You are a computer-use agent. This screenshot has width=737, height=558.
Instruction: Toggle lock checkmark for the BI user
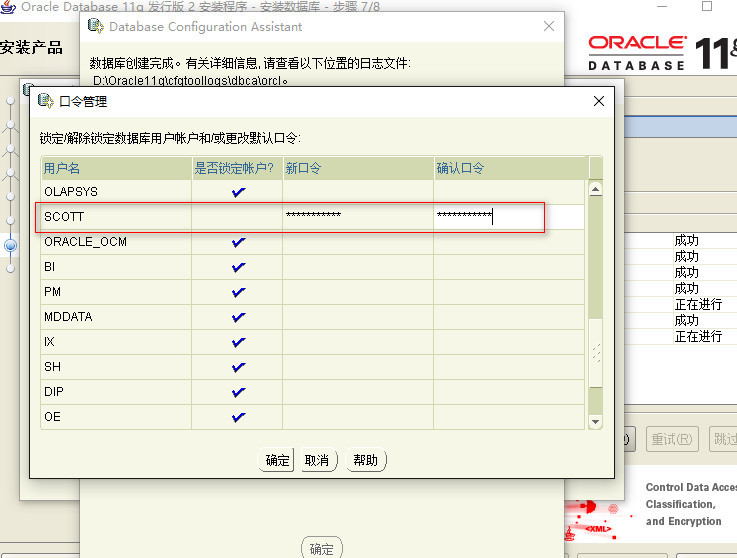tap(238, 267)
